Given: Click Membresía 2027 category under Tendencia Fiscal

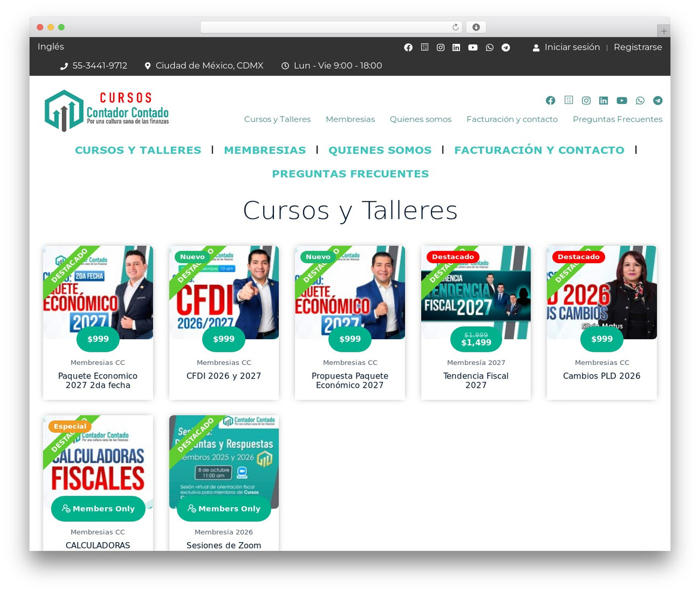Looking at the screenshot, I should click(x=476, y=363).
